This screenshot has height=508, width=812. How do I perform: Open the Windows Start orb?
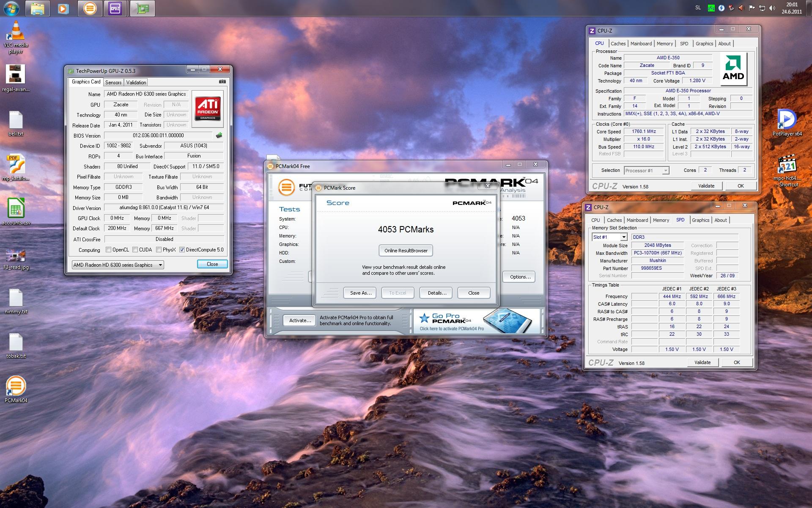[11, 8]
